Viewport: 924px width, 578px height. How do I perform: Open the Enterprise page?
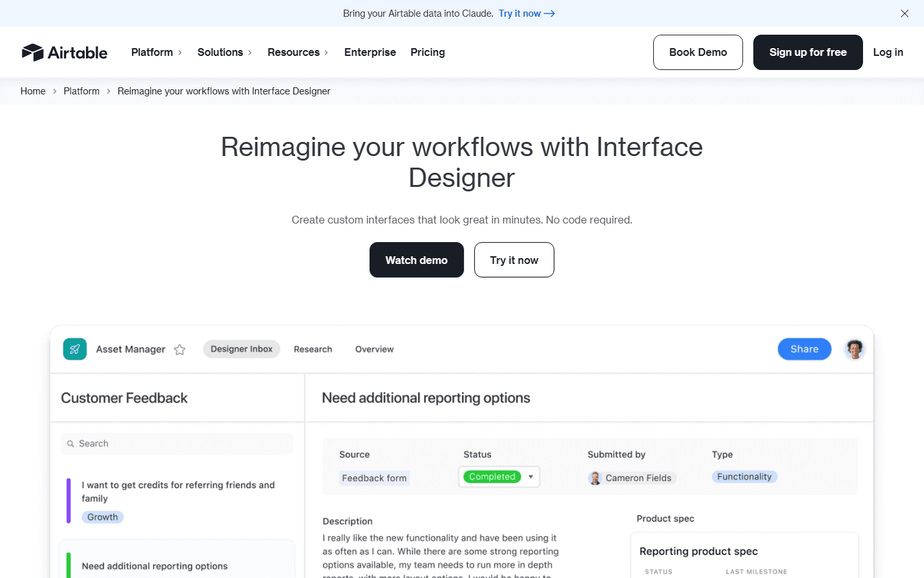[370, 52]
